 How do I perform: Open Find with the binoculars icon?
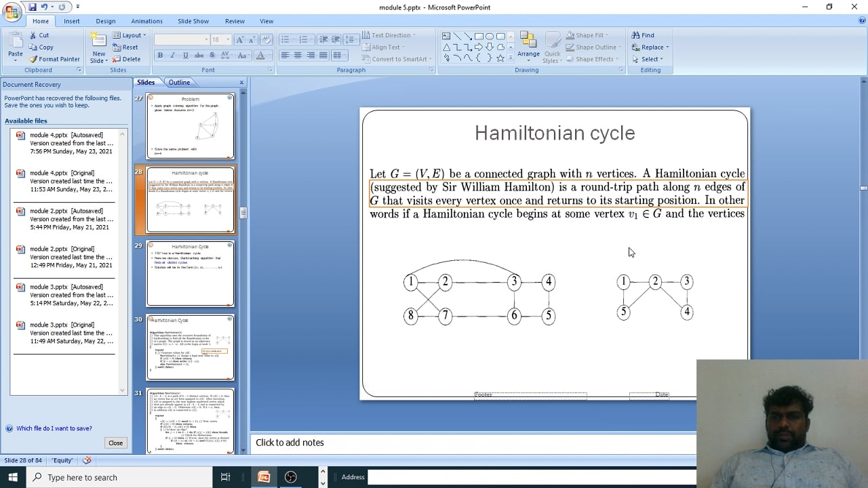click(x=643, y=35)
